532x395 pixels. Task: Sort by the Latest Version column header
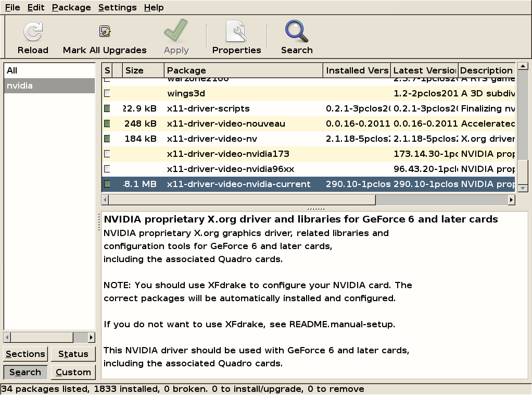point(424,70)
